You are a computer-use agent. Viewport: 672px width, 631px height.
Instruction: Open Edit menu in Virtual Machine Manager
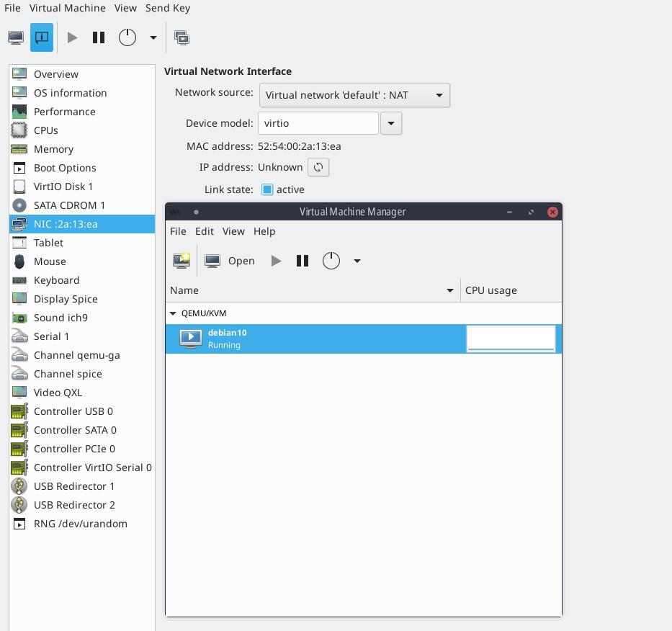point(204,231)
